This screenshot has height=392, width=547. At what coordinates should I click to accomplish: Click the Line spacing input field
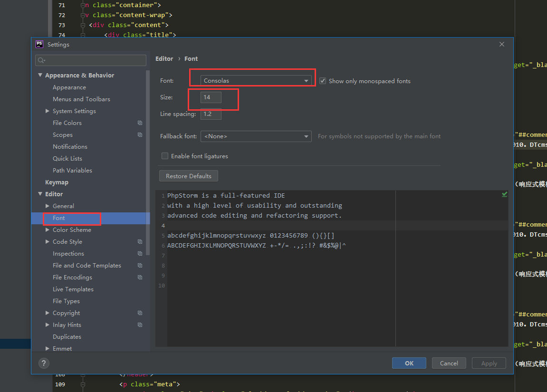click(211, 114)
